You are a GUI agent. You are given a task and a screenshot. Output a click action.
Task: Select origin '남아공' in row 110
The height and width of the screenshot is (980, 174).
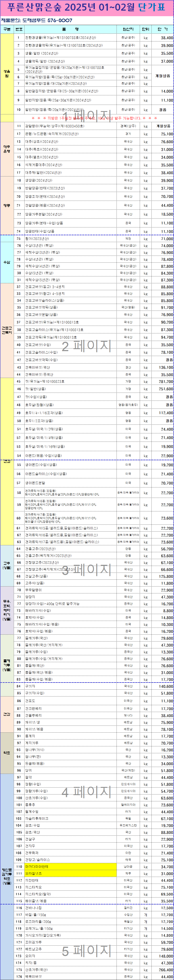coord(128,867)
